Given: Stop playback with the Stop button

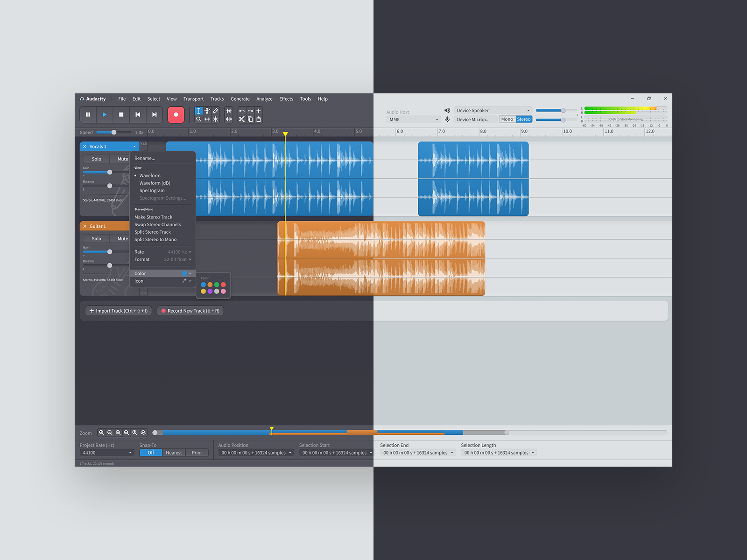Looking at the screenshot, I should click(121, 114).
